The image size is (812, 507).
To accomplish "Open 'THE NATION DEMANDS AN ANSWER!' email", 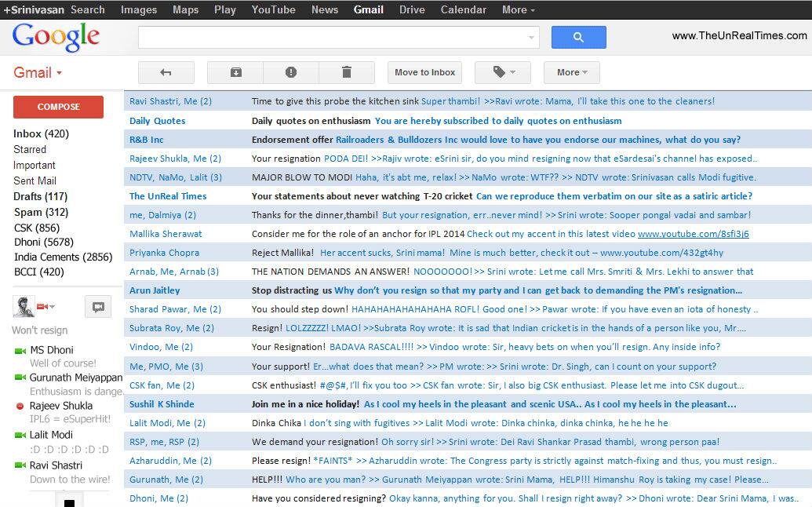I will pyautogui.click(x=468, y=272).
